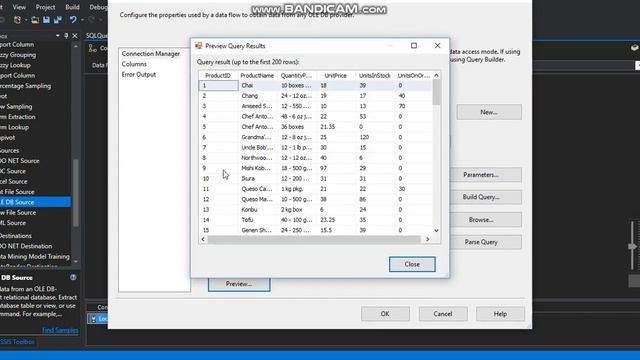Select Percentage Sampling in the toolbox
This screenshot has height=360, width=640.
(25, 86)
